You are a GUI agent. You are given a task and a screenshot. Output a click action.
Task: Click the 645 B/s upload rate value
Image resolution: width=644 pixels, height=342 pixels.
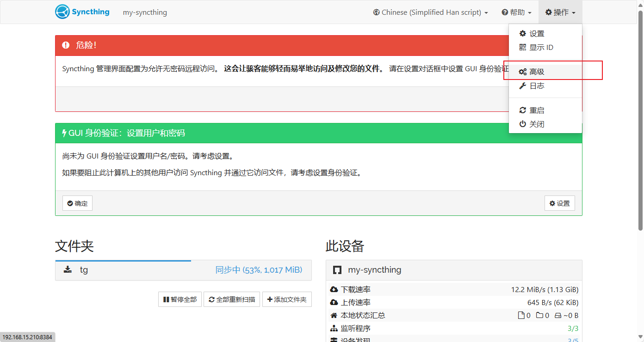click(553, 303)
